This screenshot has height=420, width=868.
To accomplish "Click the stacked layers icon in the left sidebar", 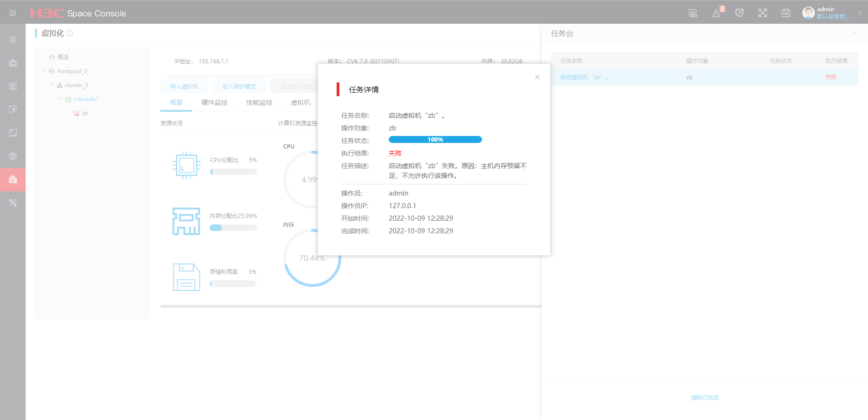I will 13,40.
